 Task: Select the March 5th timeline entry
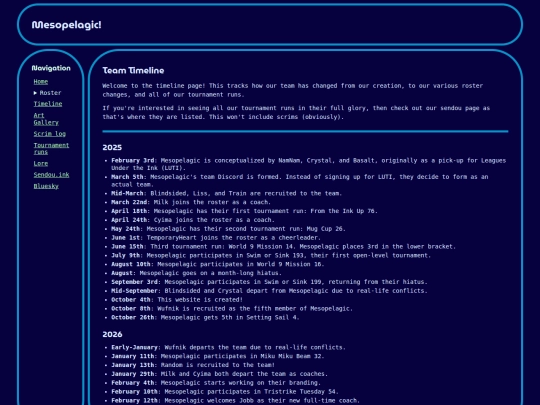tap(300, 180)
